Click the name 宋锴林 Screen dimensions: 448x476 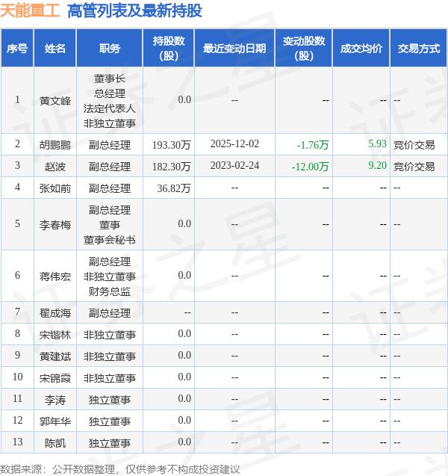click(55, 335)
